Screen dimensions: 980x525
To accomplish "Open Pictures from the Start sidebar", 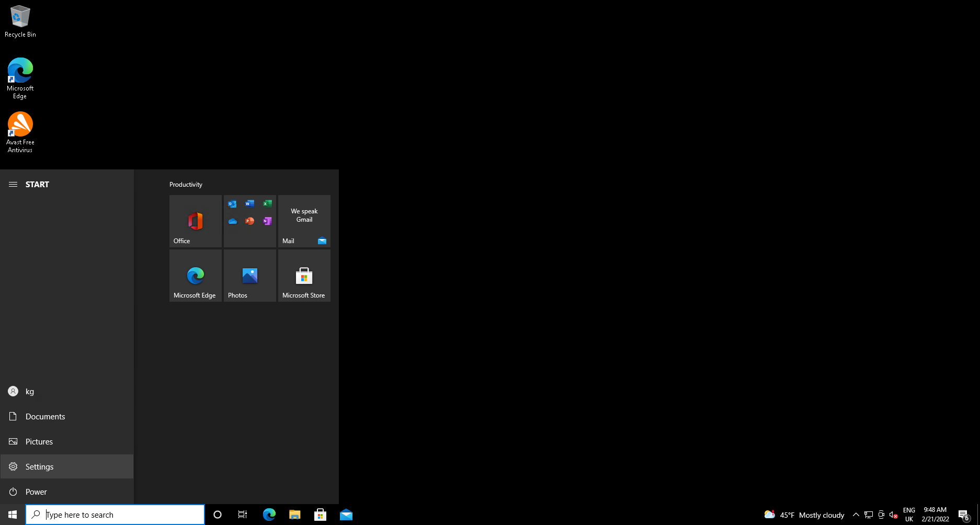I will click(67, 441).
